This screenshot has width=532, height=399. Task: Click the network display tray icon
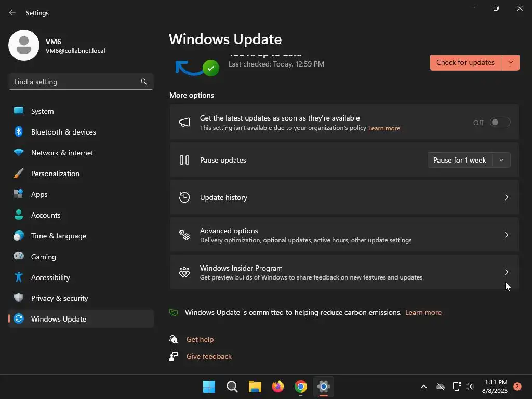[457, 387]
